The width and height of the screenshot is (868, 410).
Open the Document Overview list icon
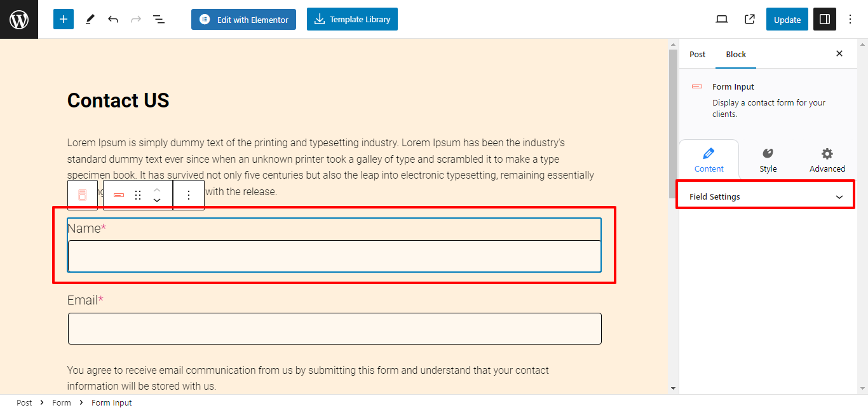(x=159, y=19)
